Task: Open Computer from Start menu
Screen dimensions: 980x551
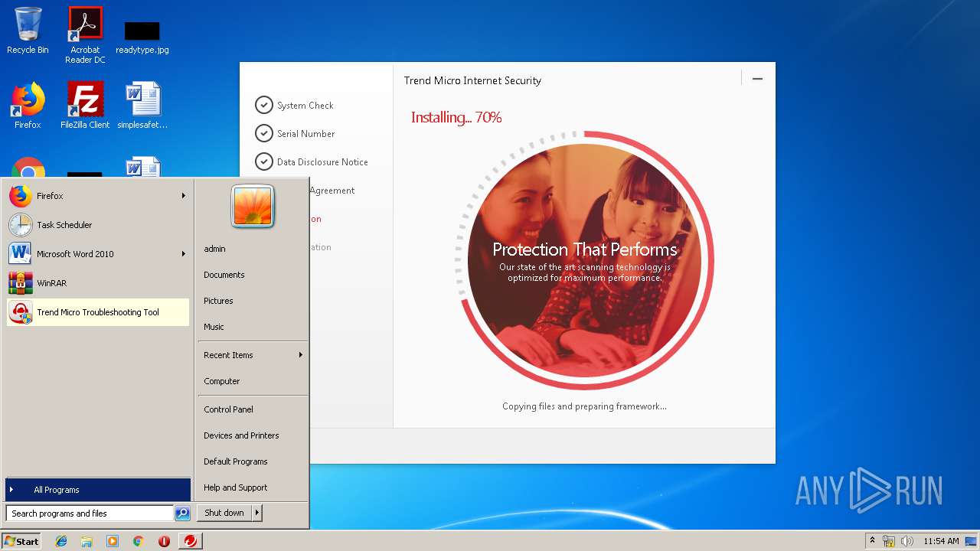Action: click(x=222, y=381)
